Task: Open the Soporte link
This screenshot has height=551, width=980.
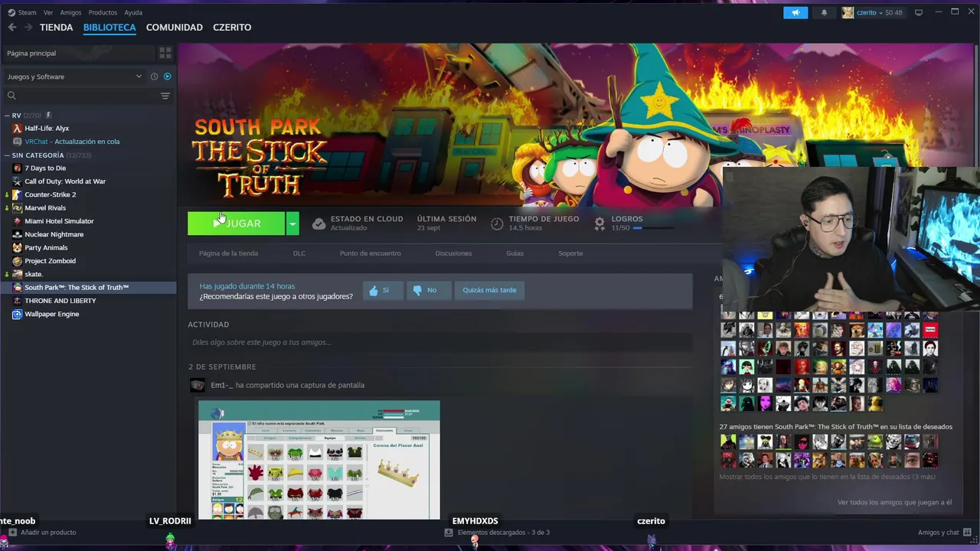Action: click(570, 253)
